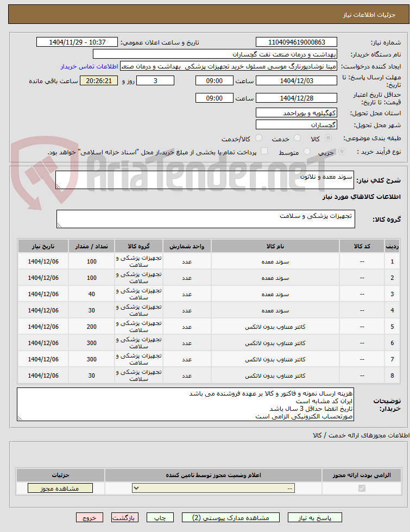Toggle treasury bonds payment checkbox

(264, 151)
